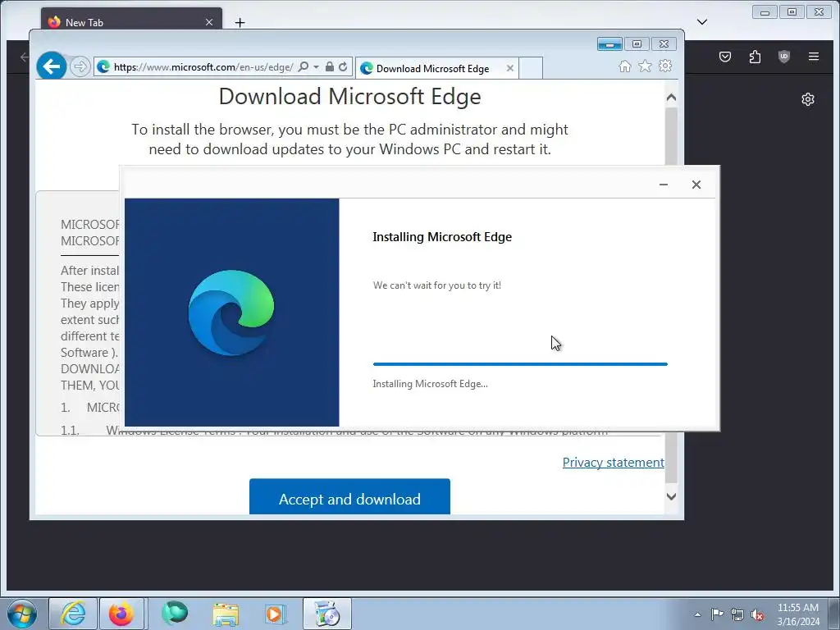Click the muted volume tray icon
The width and height of the screenshot is (840, 630).
click(x=757, y=614)
